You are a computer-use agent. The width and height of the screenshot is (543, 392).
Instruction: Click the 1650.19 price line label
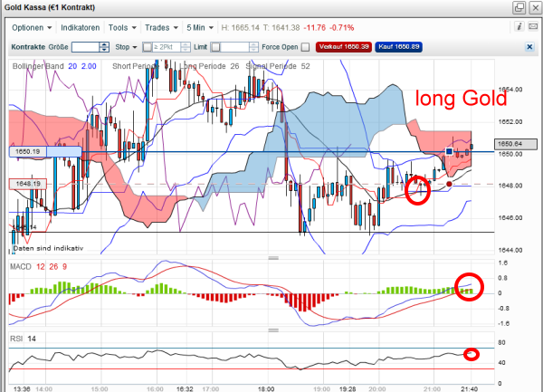click(x=28, y=152)
